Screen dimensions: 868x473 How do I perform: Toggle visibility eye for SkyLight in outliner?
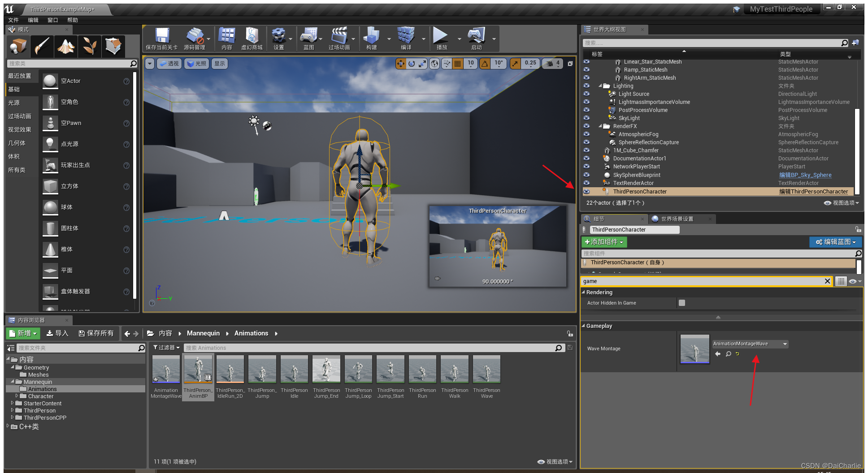(586, 118)
